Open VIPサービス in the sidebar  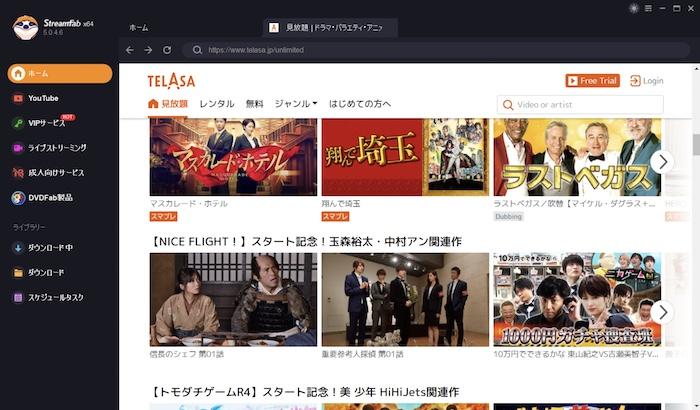[x=46, y=123]
